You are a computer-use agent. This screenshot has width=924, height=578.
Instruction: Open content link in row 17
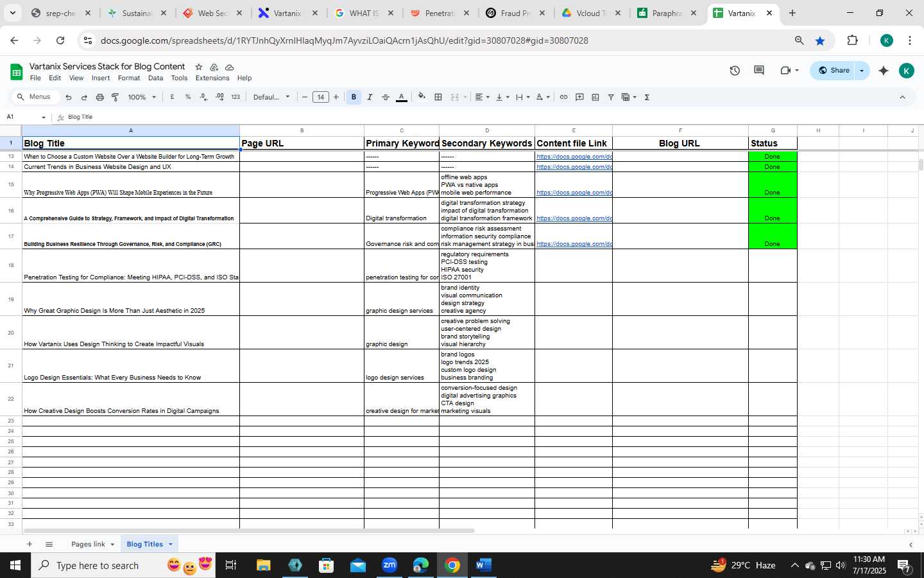click(x=574, y=244)
